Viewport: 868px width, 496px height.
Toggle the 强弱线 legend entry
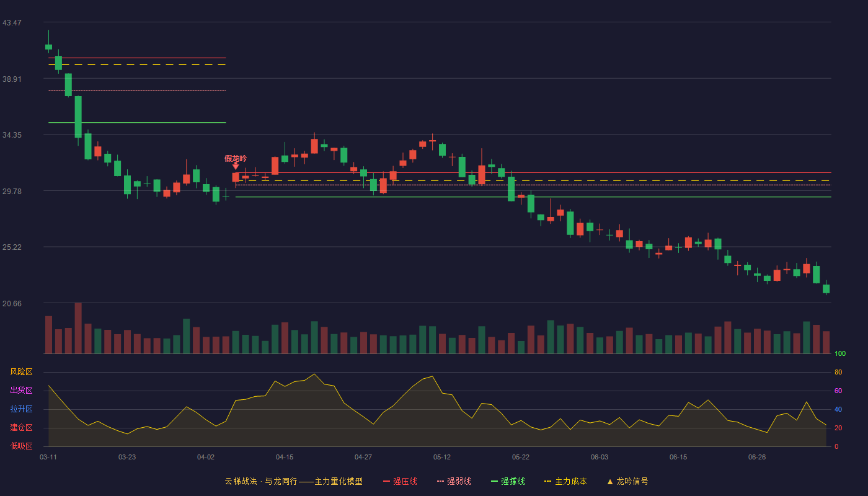coord(454,481)
